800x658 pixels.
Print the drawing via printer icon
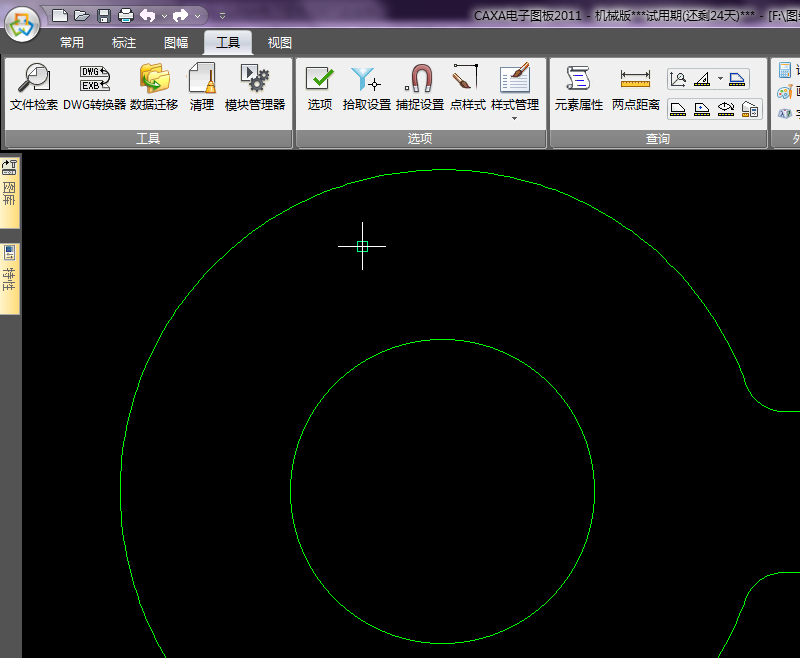point(126,16)
